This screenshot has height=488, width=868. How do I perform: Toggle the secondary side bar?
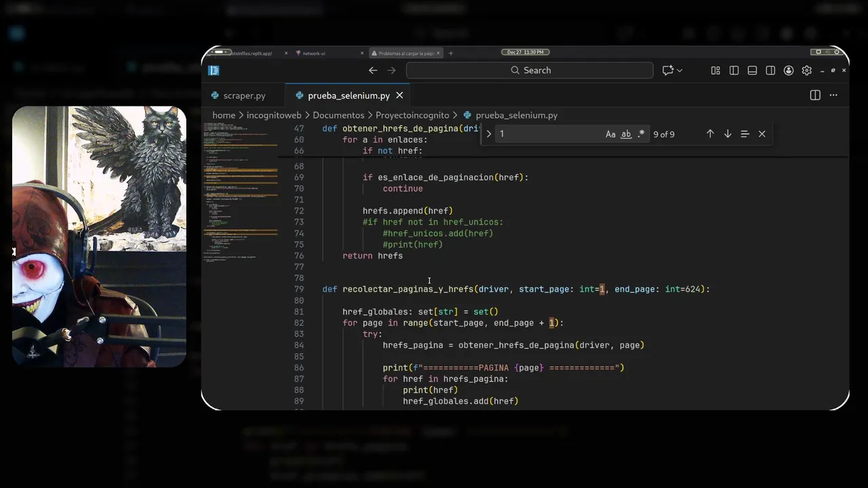(770, 70)
